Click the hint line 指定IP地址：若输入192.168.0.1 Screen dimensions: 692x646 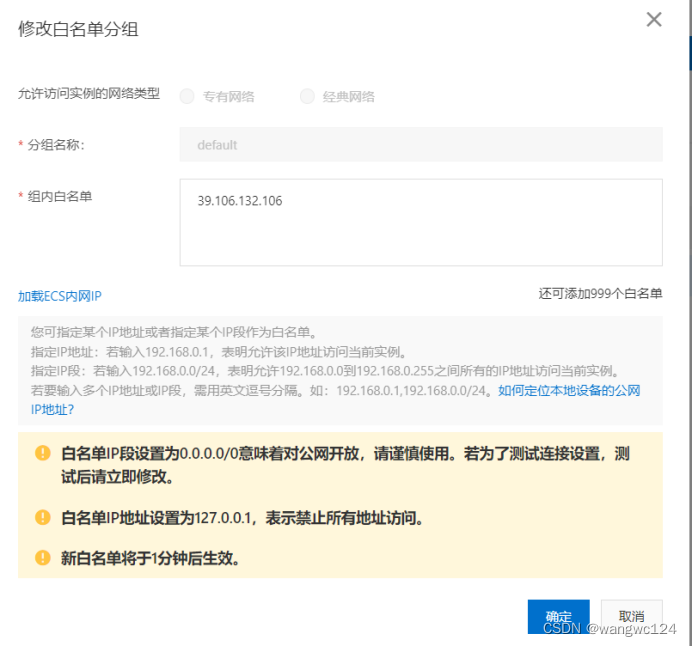point(219,352)
